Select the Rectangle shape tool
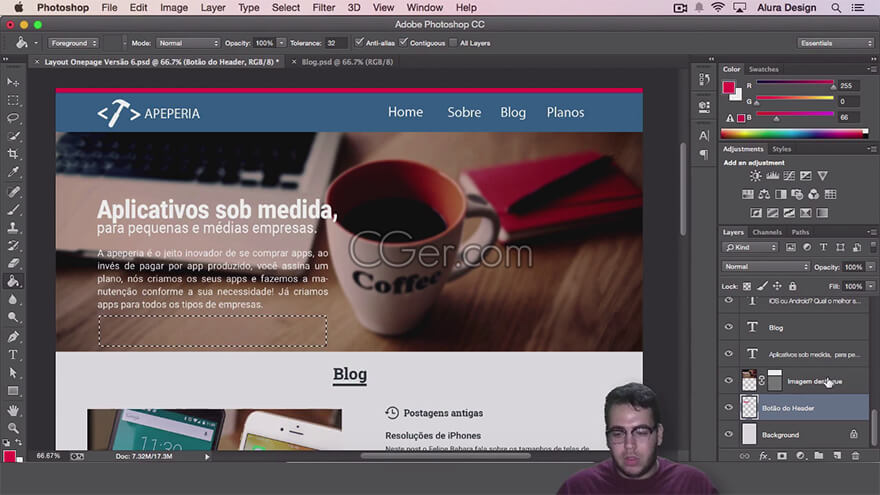This screenshot has width=880, height=495. [x=13, y=391]
